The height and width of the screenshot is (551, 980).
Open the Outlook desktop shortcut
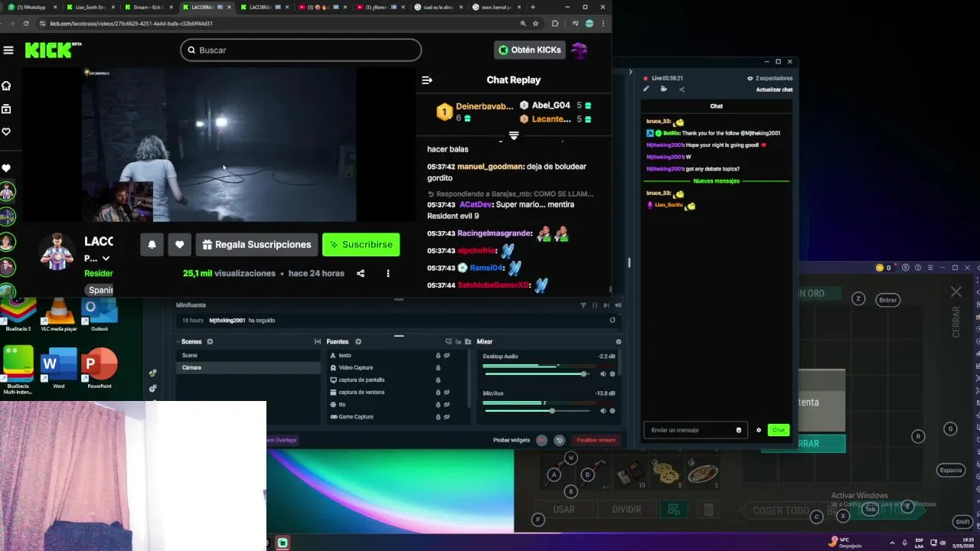point(100,315)
